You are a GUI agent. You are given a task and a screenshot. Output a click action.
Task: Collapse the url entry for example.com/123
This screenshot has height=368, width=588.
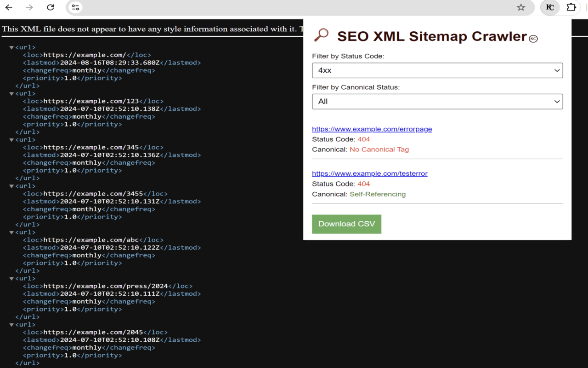point(11,93)
